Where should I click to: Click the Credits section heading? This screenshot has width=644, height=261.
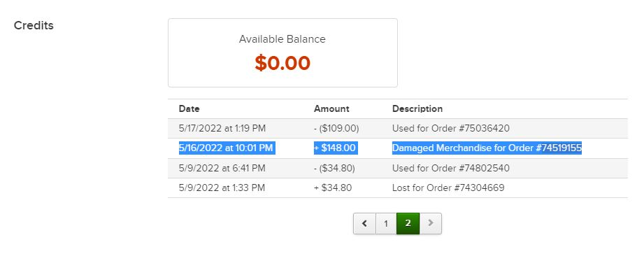pos(34,25)
